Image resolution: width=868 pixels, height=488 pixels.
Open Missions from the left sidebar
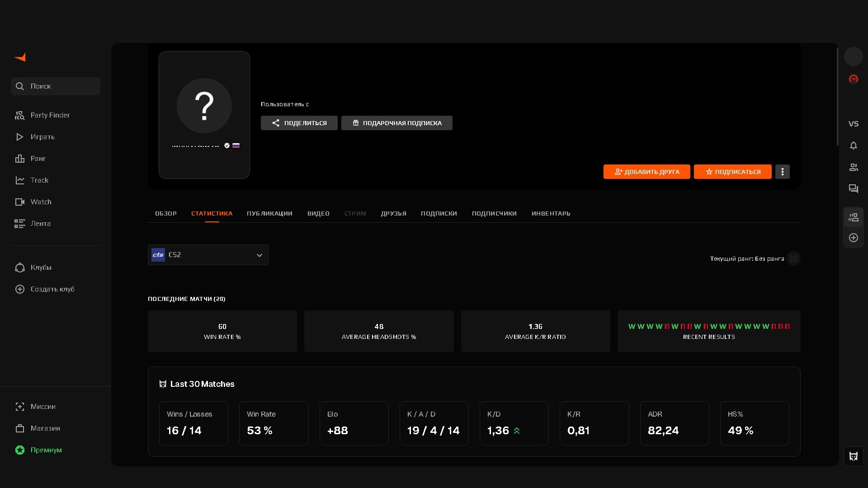coord(43,407)
